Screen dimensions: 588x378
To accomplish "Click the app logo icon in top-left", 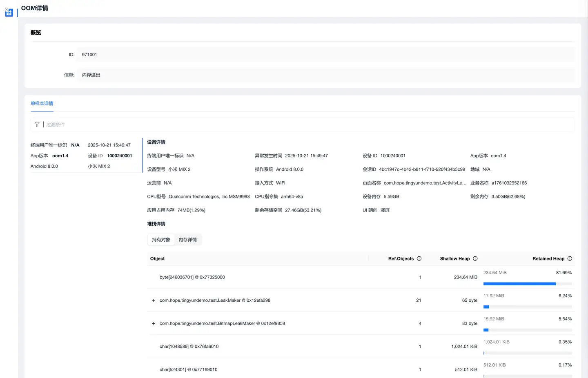I will (9, 12).
